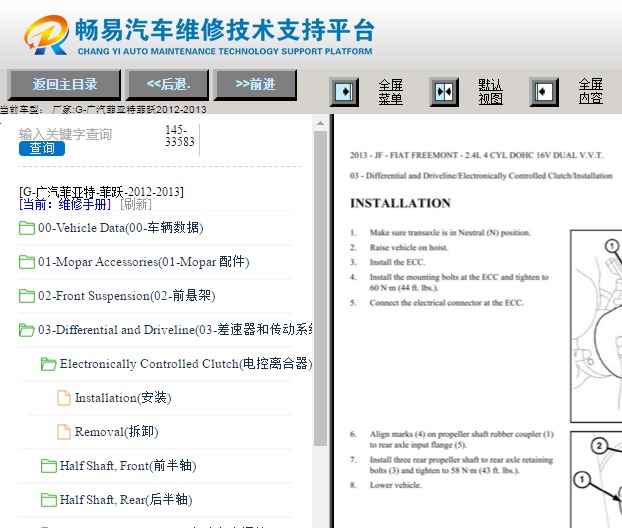Click the 刷新 refresh link
Screen dimensions: 622x528
point(136,204)
